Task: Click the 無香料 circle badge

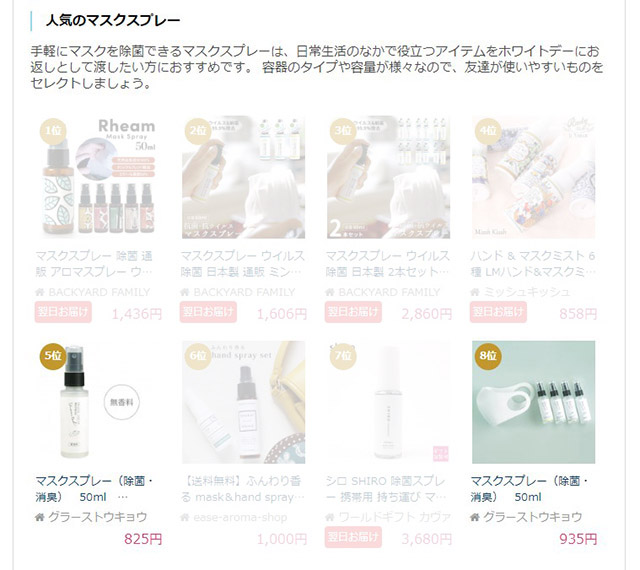Action: pos(122,402)
